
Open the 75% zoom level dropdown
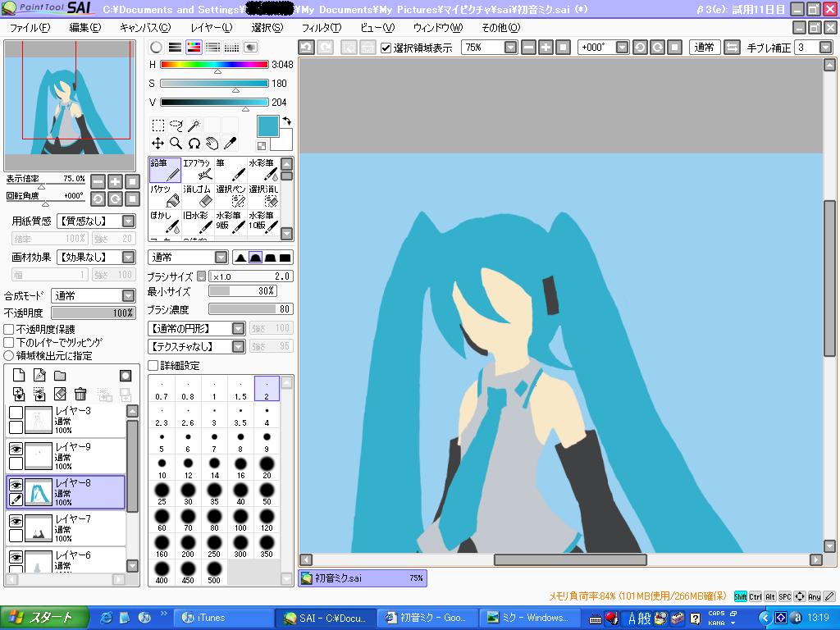[x=490, y=48]
